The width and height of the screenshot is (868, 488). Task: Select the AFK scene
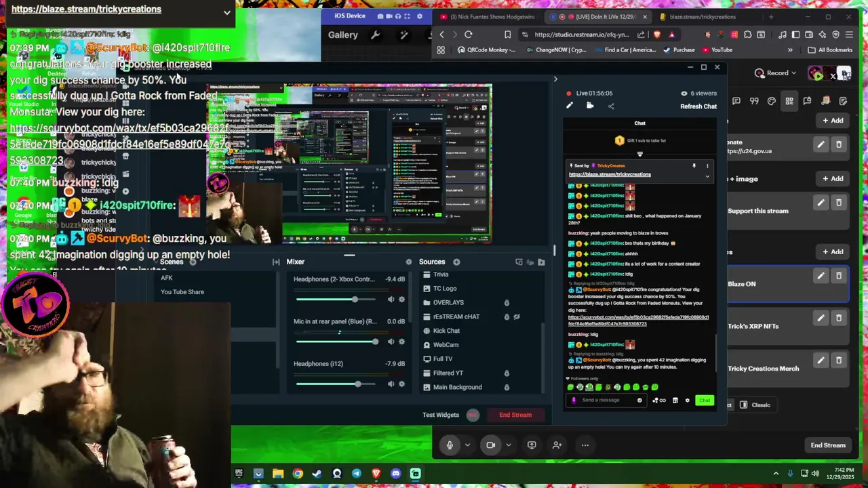(167, 278)
